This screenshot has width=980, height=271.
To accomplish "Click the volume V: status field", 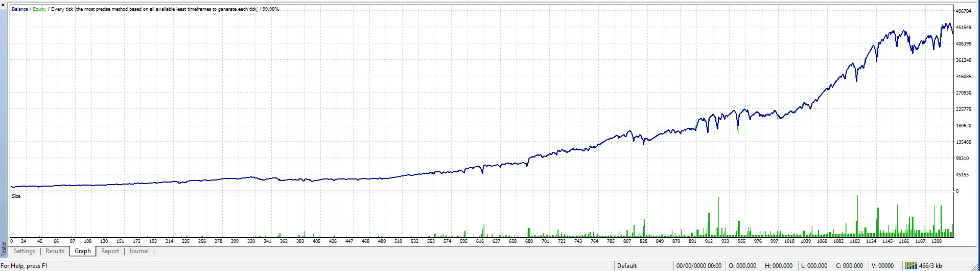I will (x=882, y=266).
